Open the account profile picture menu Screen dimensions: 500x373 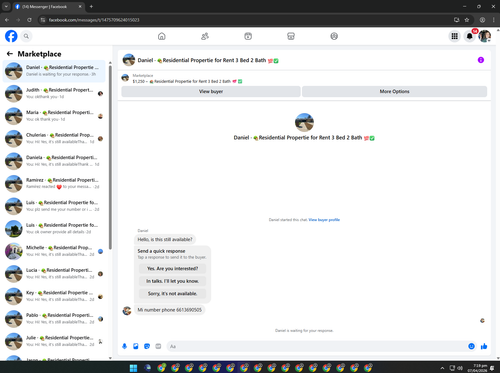(484, 36)
